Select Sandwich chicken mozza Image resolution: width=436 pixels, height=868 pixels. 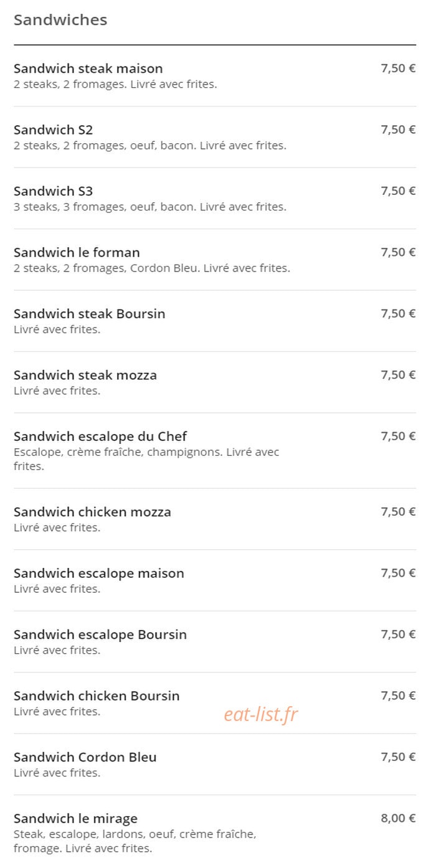[214, 519]
